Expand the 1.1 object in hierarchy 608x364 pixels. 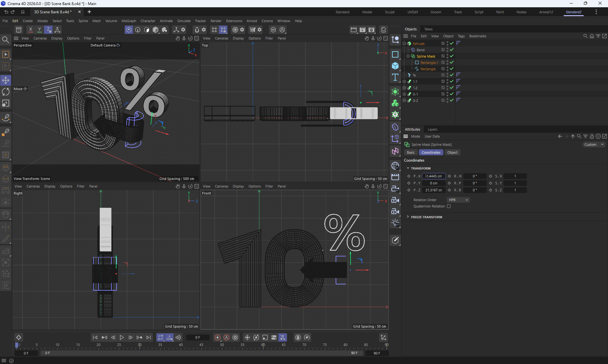[404, 81]
